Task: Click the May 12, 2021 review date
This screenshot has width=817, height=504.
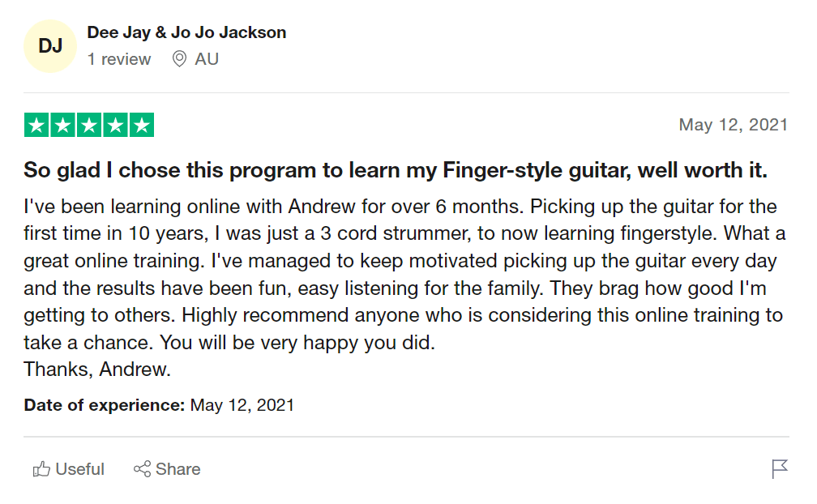Action: (733, 125)
